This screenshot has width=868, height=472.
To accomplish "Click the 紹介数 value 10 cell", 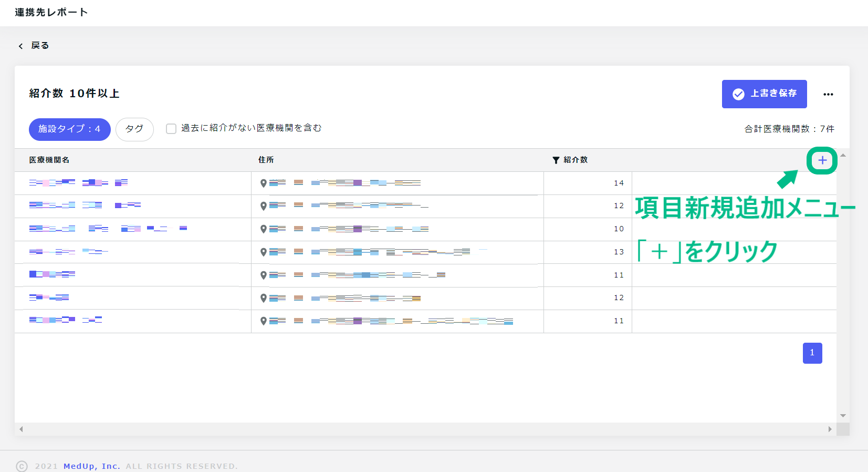I will pyautogui.click(x=588, y=229).
